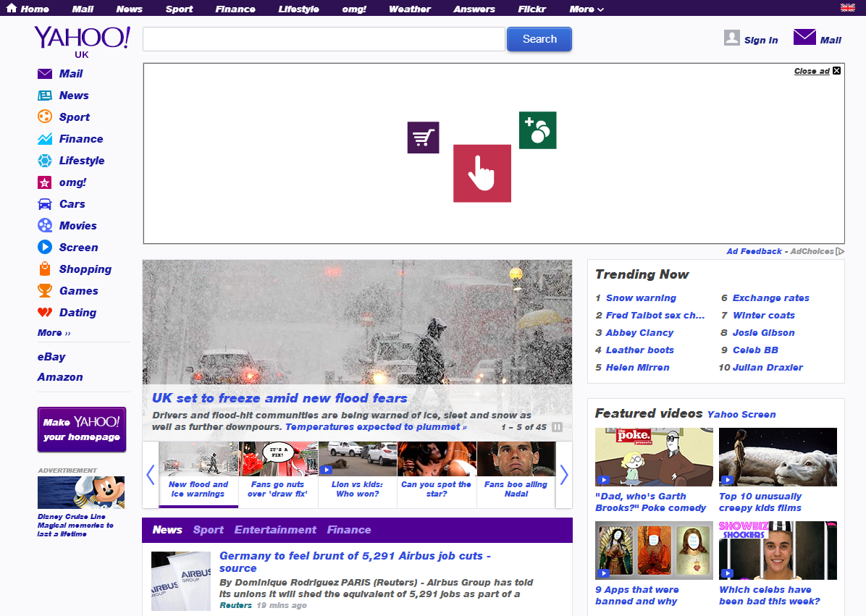Open the purple Mail envelope icon in header

[x=804, y=37]
